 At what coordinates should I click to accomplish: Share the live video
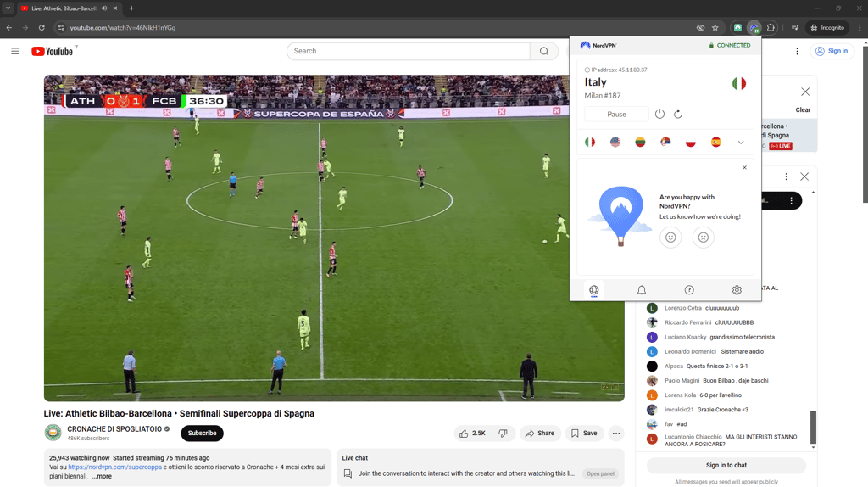click(x=540, y=434)
